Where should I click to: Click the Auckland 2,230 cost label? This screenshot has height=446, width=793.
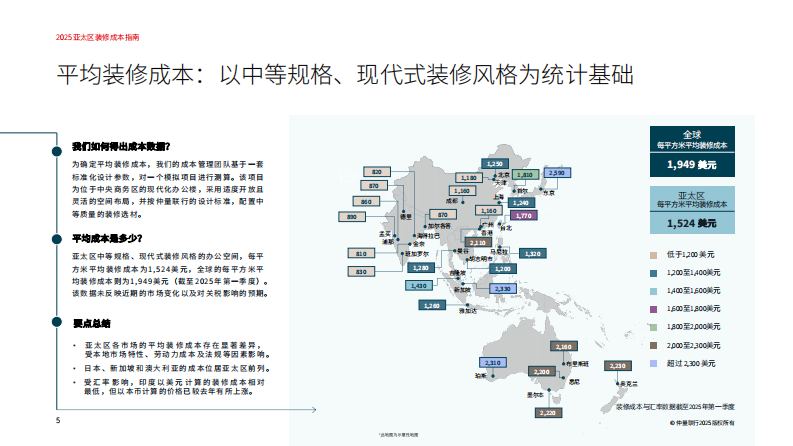[619, 366]
